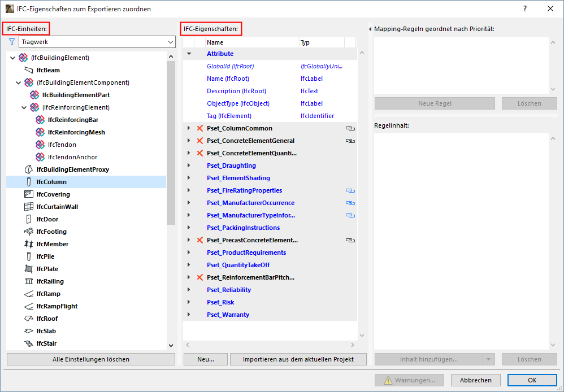Expand Pset_QuantityTakeOff property set
Screen dimensions: 564x392
189,265
